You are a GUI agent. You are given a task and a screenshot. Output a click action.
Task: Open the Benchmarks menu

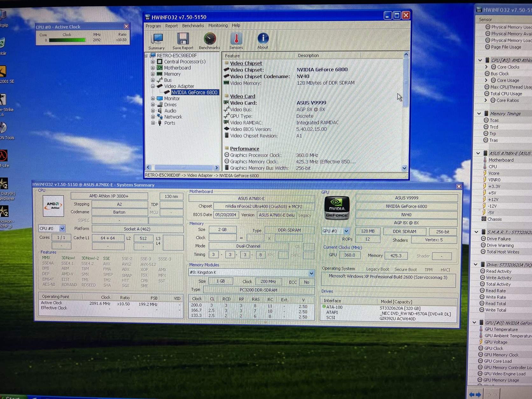tap(193, 25)
